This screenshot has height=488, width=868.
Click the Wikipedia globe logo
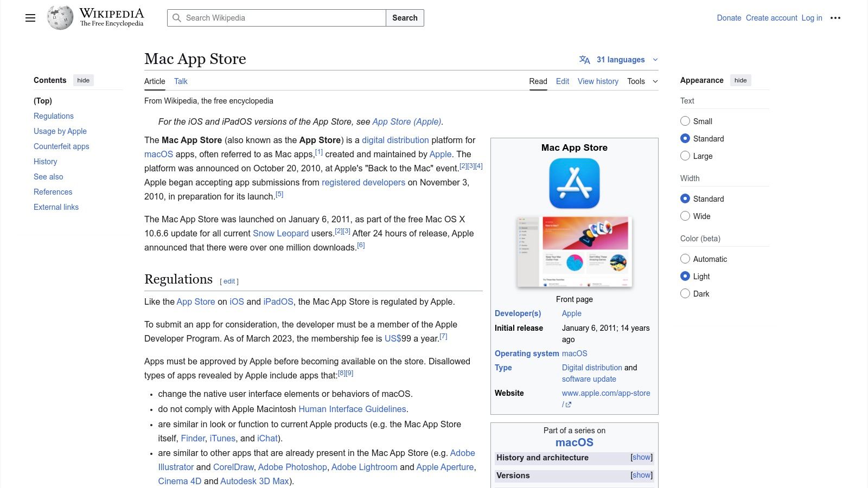(60, 18)
